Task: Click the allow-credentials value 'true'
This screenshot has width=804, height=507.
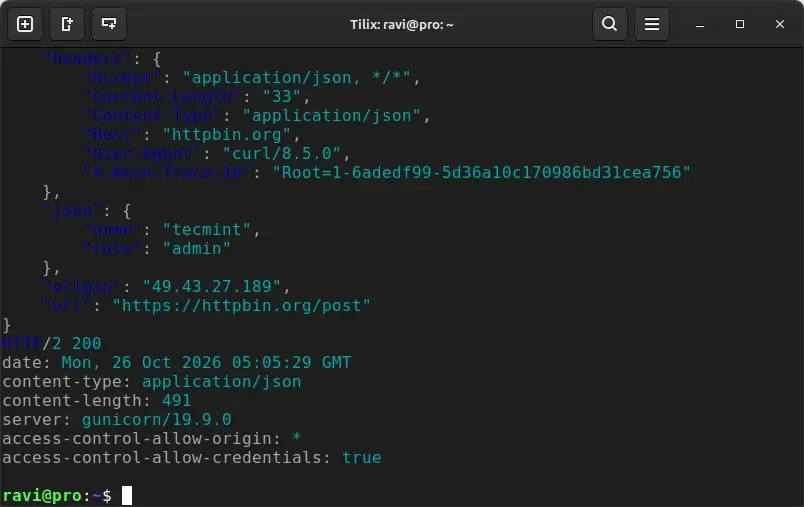Action: (361, 457)
